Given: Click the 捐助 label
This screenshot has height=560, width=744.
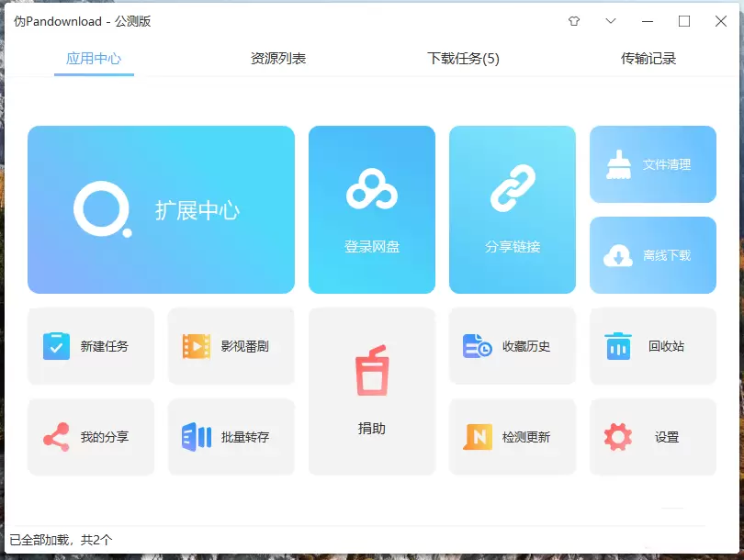Looking at the screenshot, I should point(371,428).
